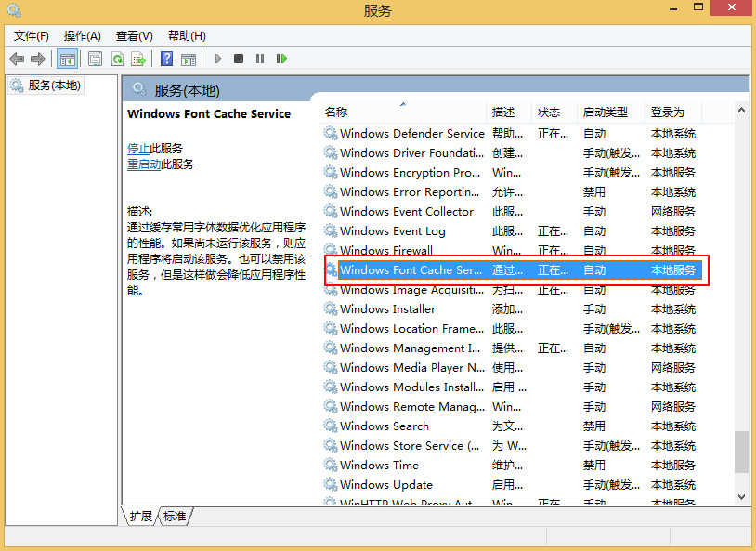756x551 pixels.
Task: Toggle the console tree pane icon
Action: pyautogui.click(x=67, y=58)
